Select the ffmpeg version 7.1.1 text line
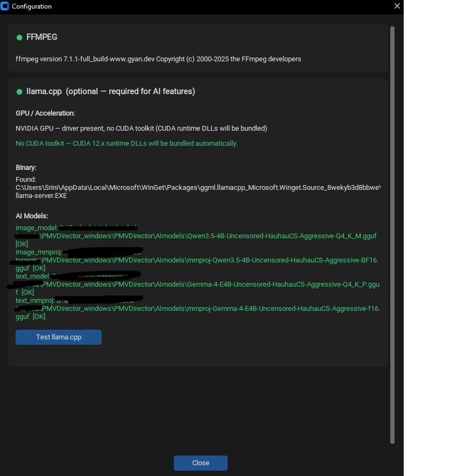The width and height of the screenshot is (464, 476). pyautogui.click(x=158, y=59)
